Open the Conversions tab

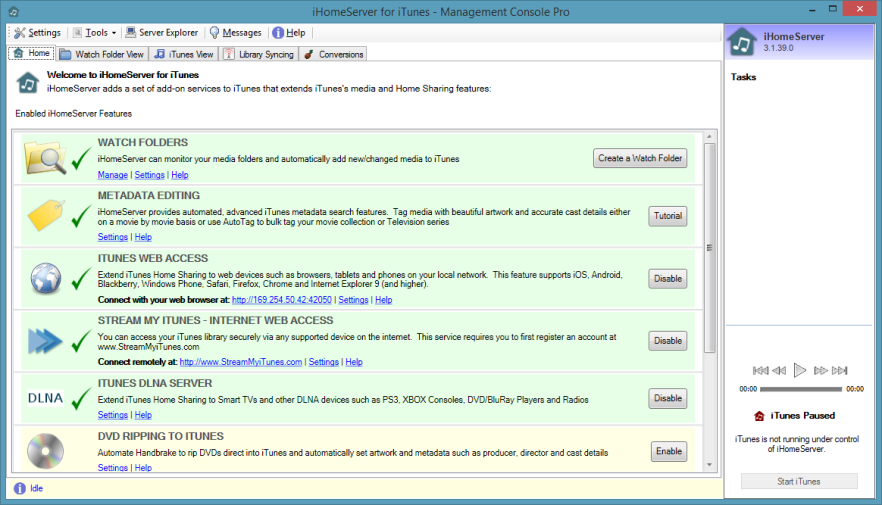click(334, 54)
